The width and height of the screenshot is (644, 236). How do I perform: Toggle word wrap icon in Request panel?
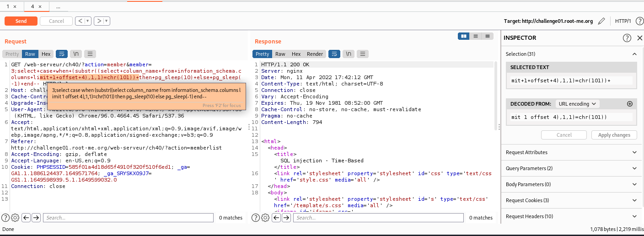pos(62,54)
